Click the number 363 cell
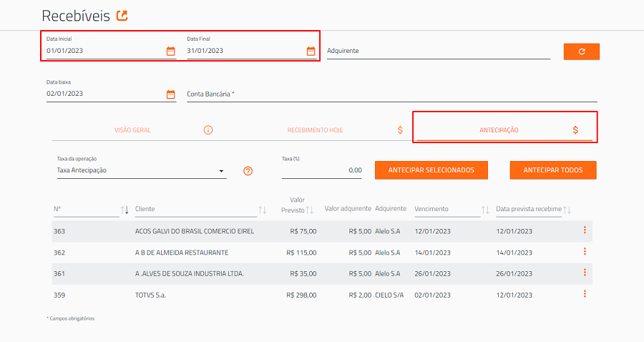This screenshot has width=644, height=342. point(59,232)
